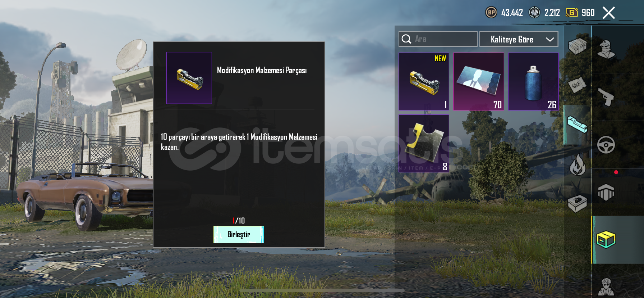Image resolution: width=644 pixels, height=298 pixels.
Task: Open the crate supply category icon
Action: (x=577, y=46)
